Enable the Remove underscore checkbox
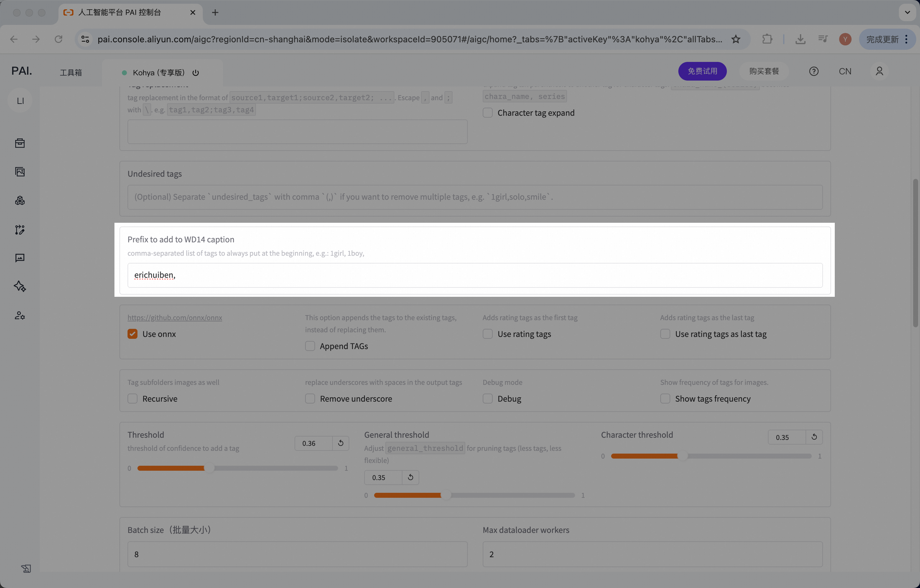This screenshot has width=920, height=588. 310,399
